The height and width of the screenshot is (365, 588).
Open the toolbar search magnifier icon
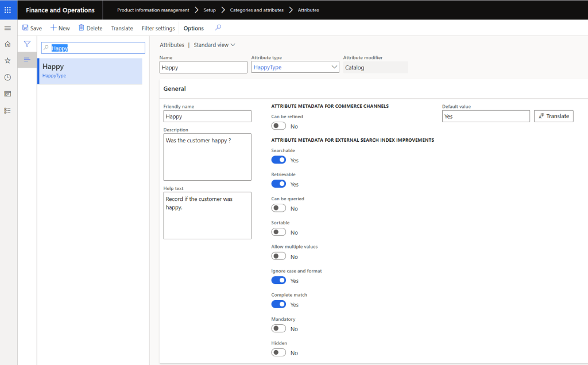pos(218,28)
